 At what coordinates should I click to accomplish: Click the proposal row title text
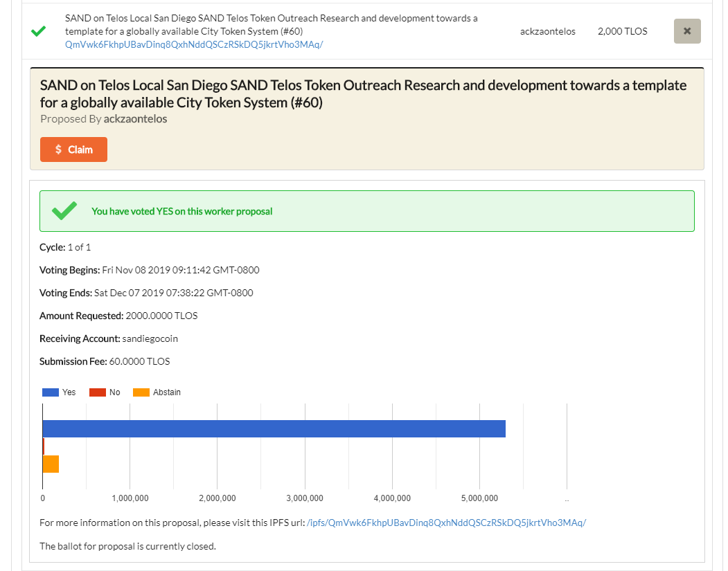click(271, 25)
